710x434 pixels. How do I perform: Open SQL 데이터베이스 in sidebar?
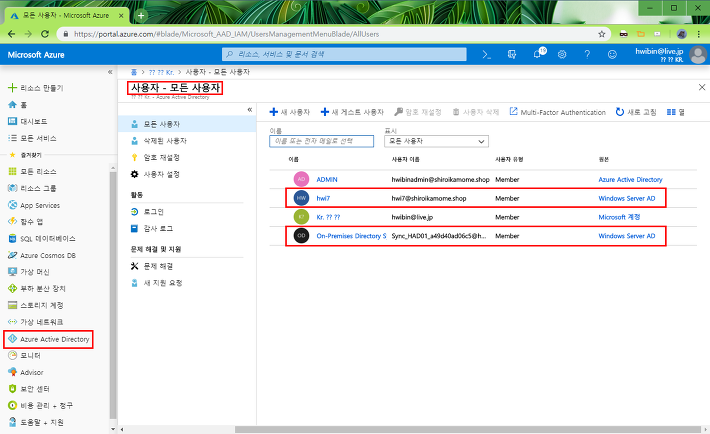[42, 239]
